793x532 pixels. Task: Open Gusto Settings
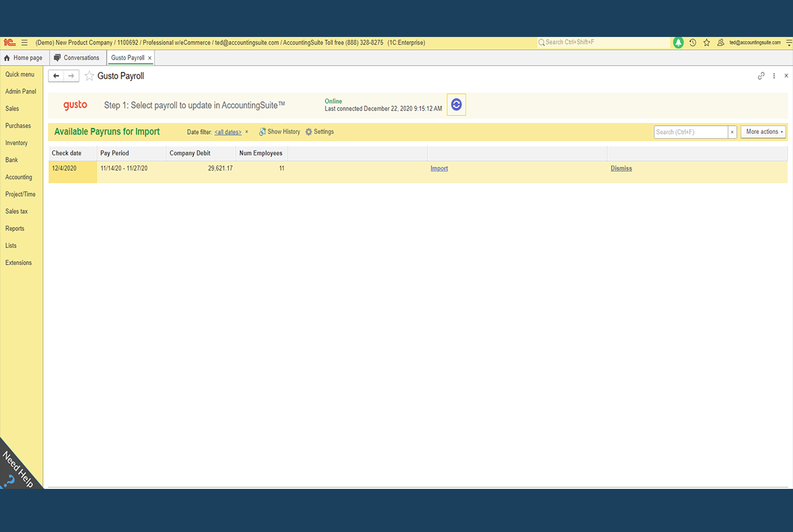[x=319, y=132]
